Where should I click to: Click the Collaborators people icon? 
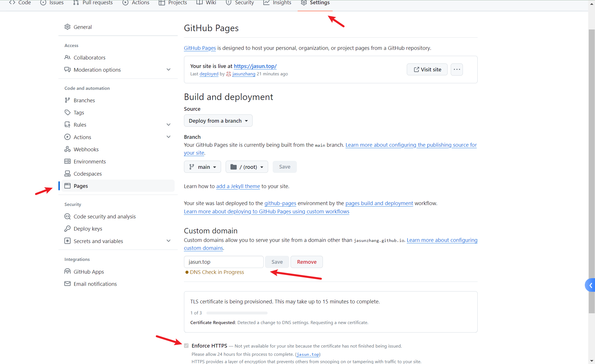tap(67, 58)
